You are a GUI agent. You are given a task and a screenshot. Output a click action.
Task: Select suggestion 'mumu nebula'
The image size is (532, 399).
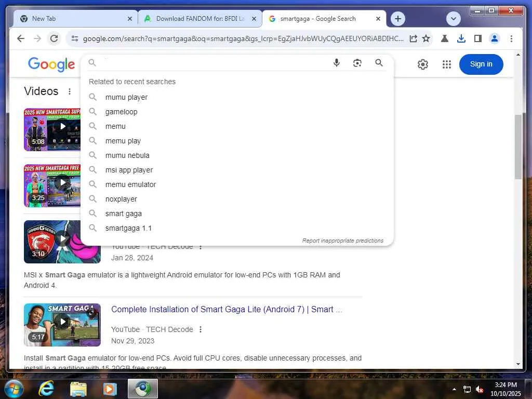click(x=237, y=155)
